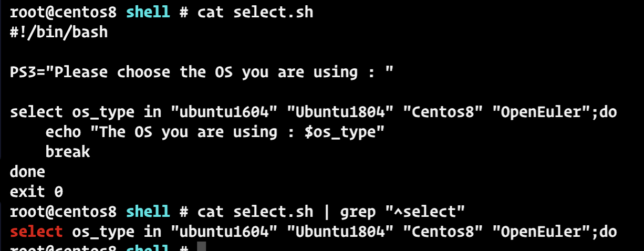Click the break statement
The width and height of the screenshot is (644, 251).
pyautogui.click(x=68, y=152)
